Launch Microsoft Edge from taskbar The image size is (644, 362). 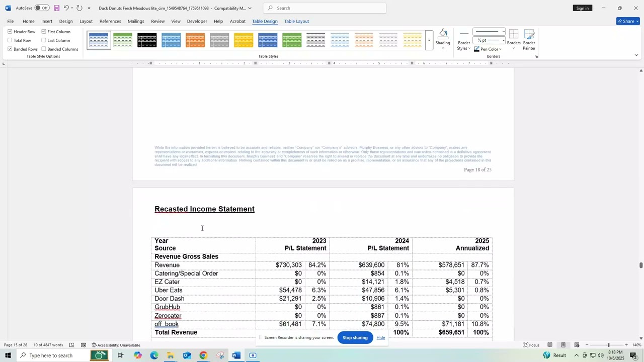(154, 355)
